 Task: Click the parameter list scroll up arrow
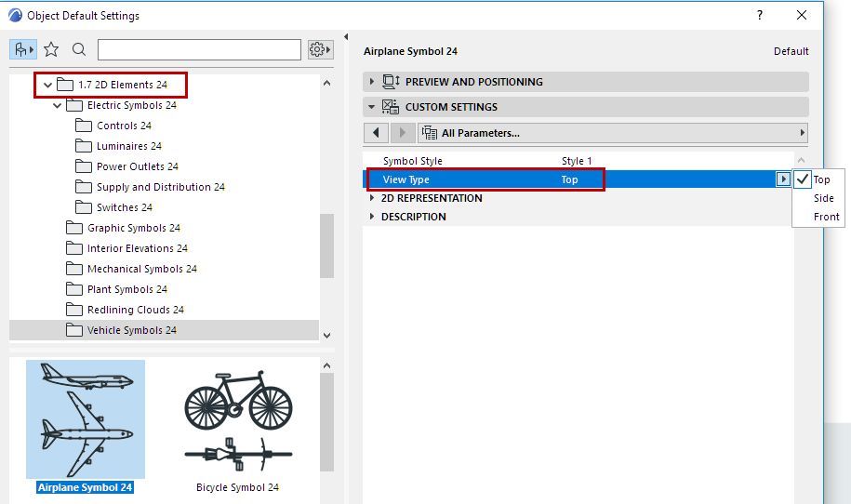pyautogui.click(x=801, y=160)
